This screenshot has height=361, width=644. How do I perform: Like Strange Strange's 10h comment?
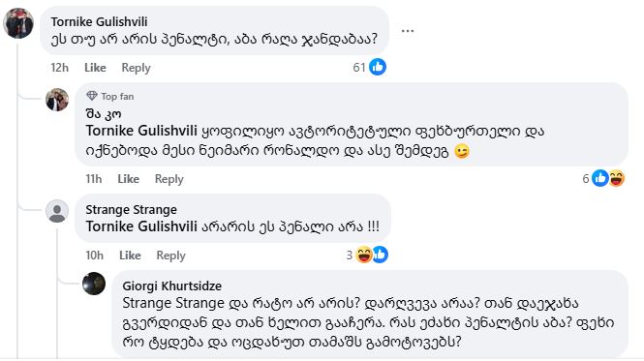(130, 256)
